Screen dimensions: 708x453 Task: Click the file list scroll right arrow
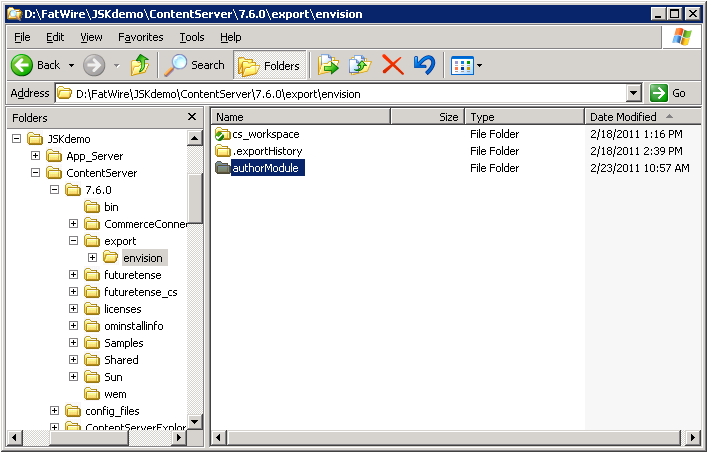693,437
